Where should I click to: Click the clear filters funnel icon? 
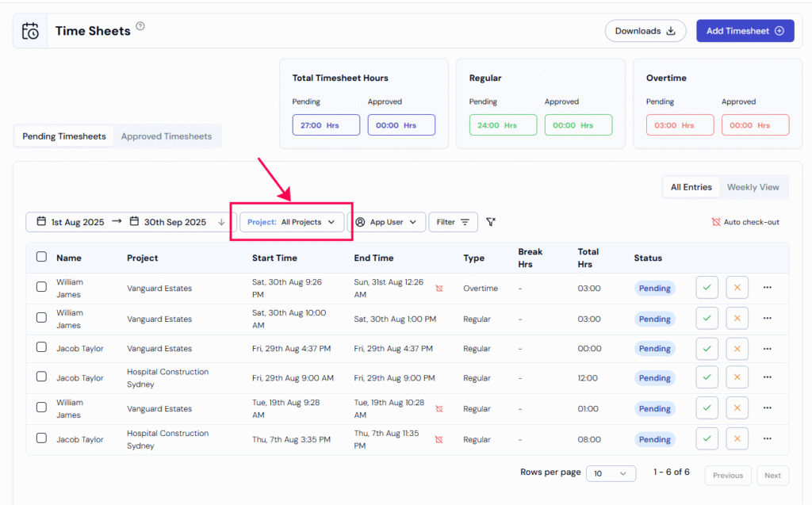click(x=492, y=222)
